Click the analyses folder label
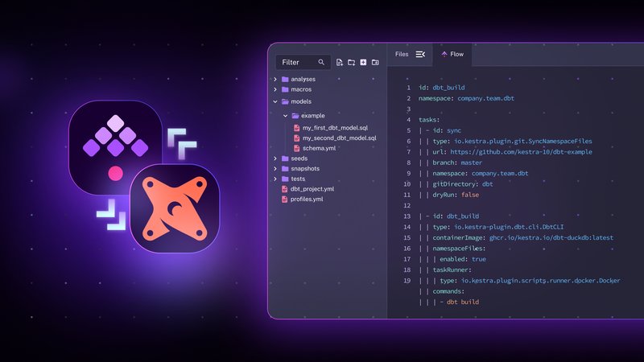This screenshot has height=362, width=644. (303, 79)
